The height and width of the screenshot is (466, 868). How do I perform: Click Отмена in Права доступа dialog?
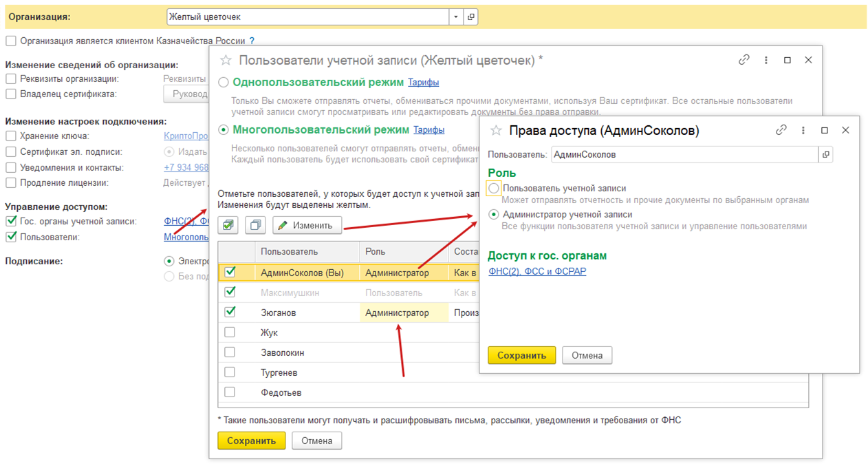point(587,355)
